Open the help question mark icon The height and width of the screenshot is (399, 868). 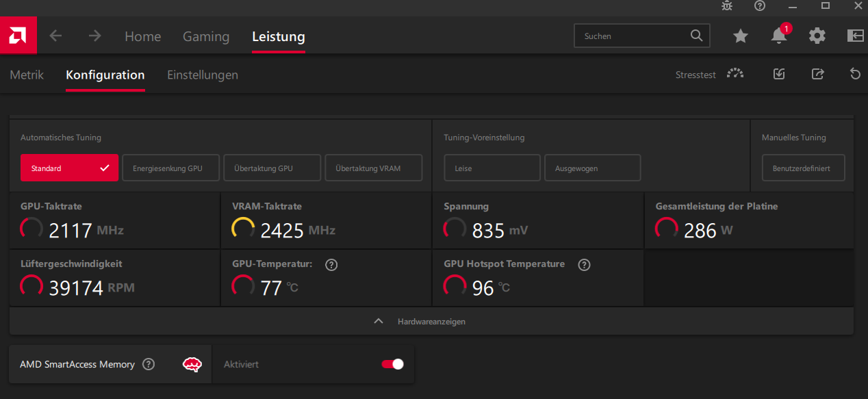pos(760,5)
